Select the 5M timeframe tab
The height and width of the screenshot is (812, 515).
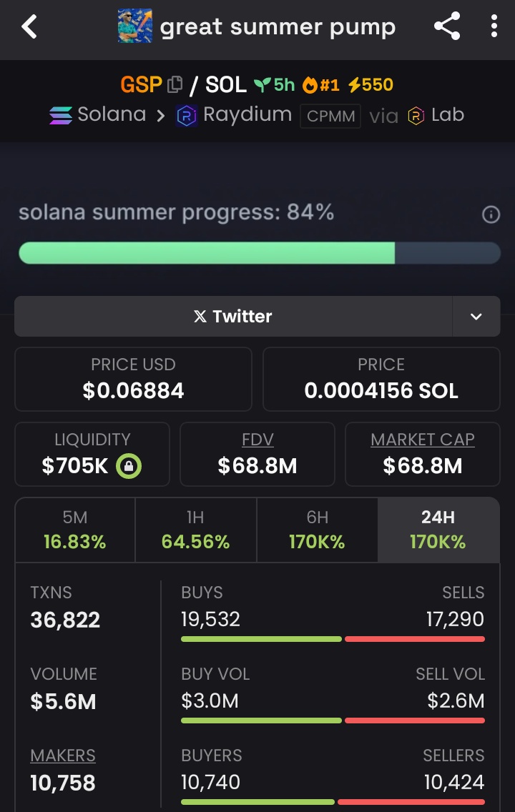pyautogui.click(x=75, y=530)
